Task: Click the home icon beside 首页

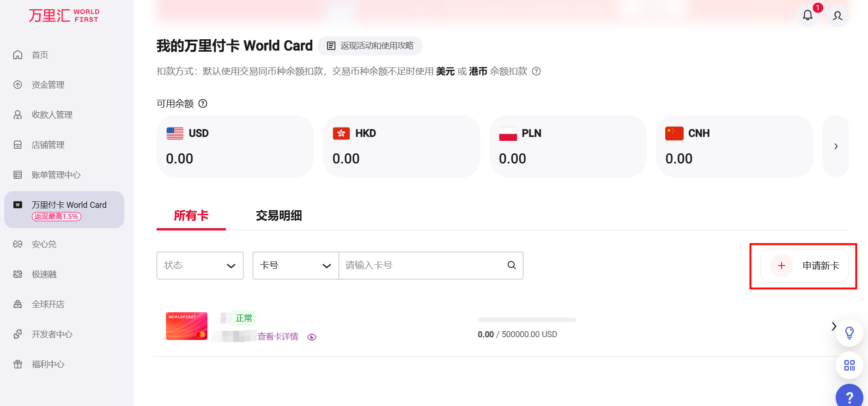Action: (18, 55)
